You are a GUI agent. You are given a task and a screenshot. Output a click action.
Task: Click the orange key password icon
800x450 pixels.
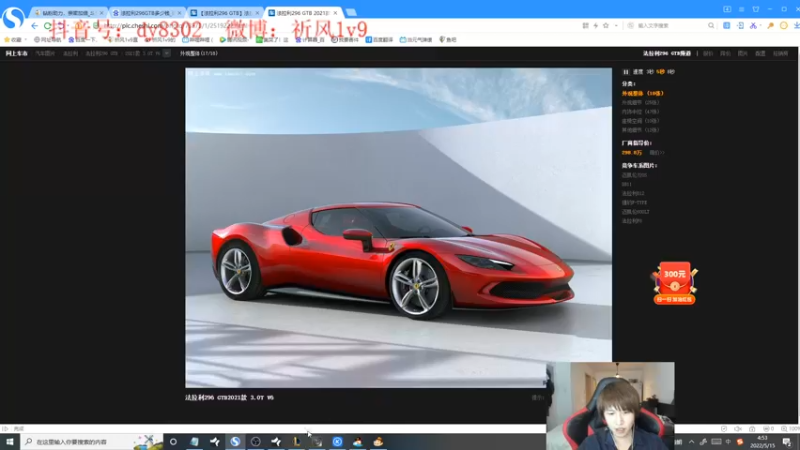[x=770, y=26]
